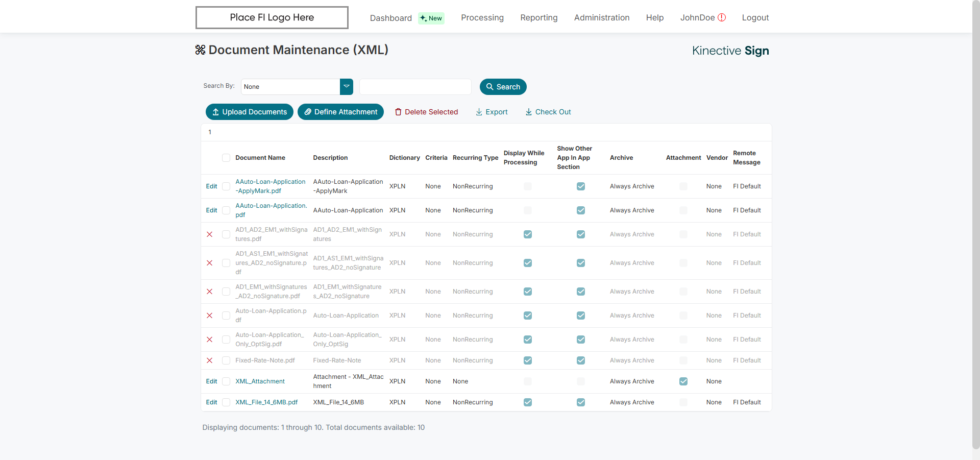
Task: Click the Export download icon
Action: point(479,112)
